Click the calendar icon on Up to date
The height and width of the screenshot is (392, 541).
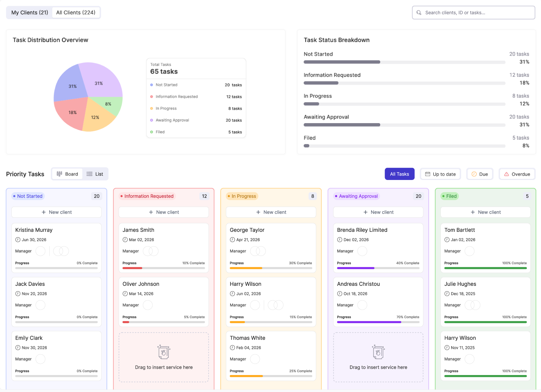tap(428, 174)
